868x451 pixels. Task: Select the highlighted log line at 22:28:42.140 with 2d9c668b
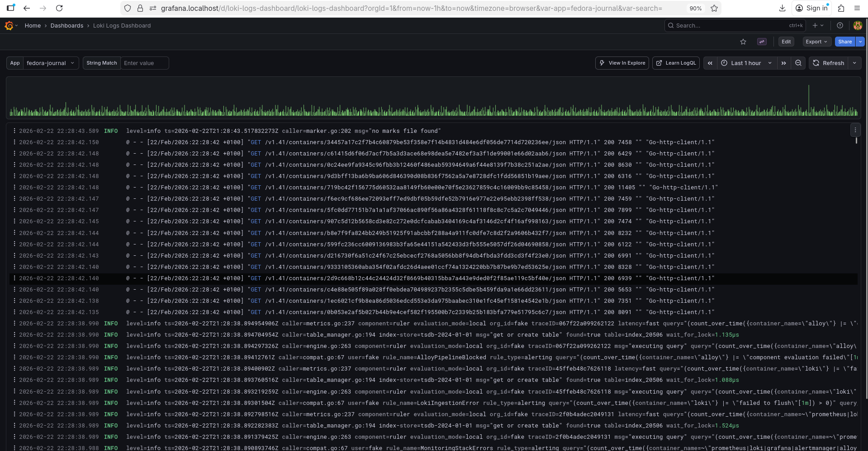coord(433,278)
